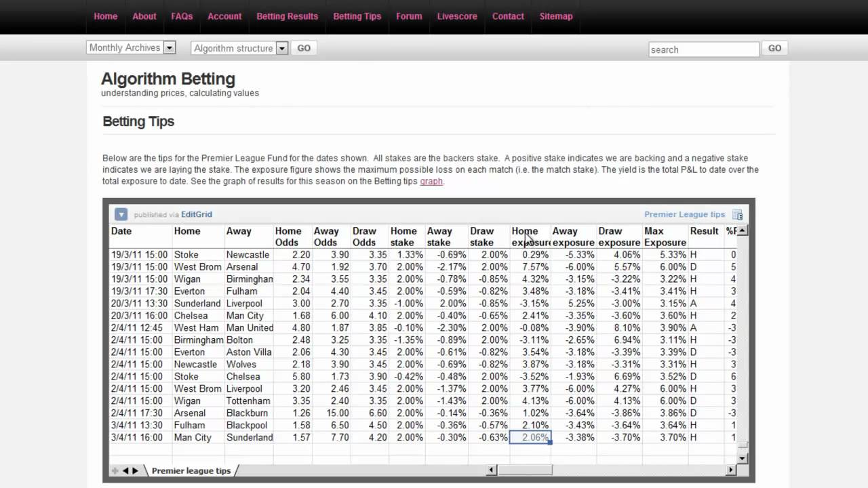Open the EditGrid link
The image size is (868, 488).
coord(197,214)
